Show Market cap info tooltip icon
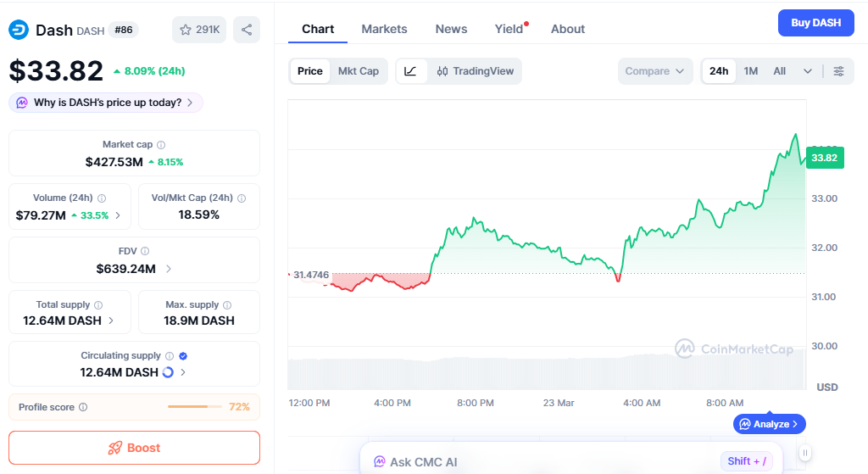868x474 pixels. coord(161,145)
